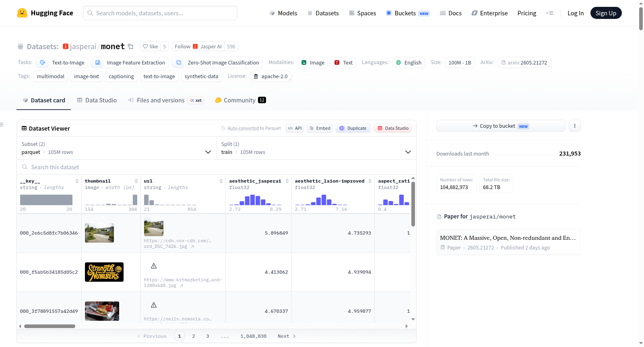Click the Duplicate button
This screenshot has height=347, width=644.
353,128
